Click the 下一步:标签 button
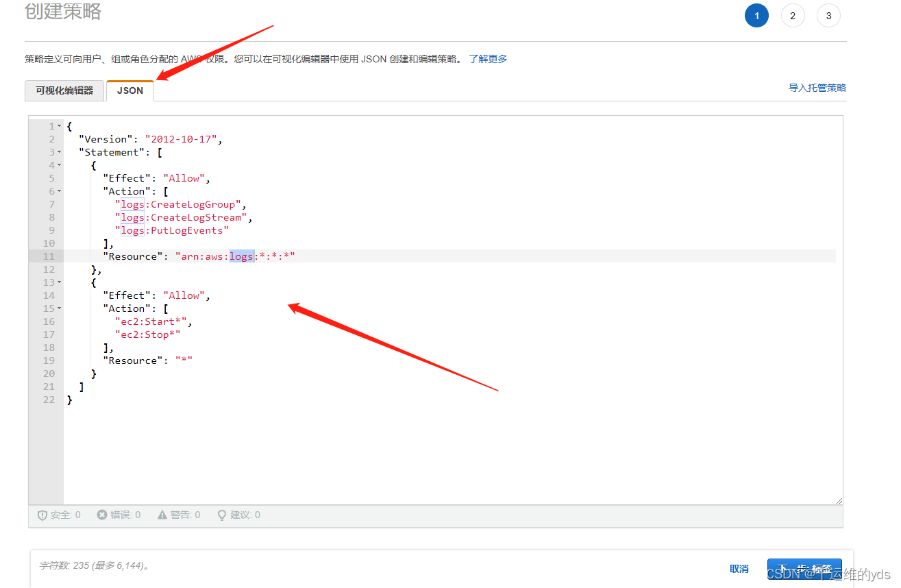Image resolution: width=901 pixels, height=588 pixels. click(804, 569)
